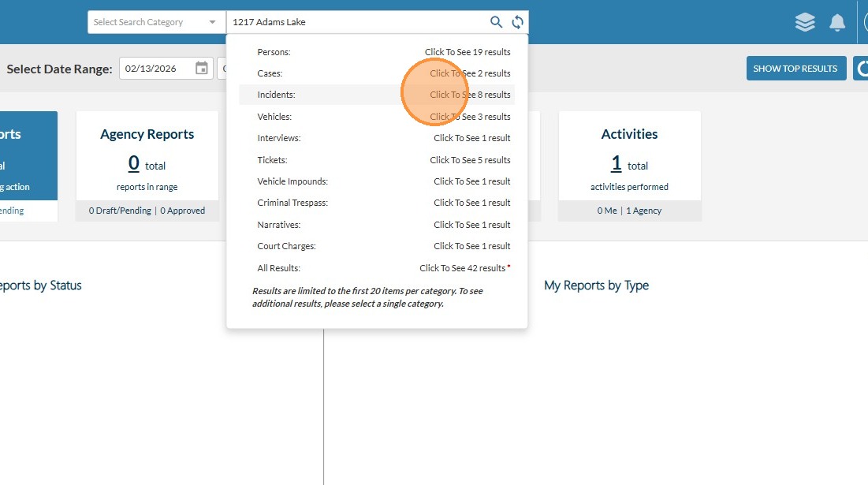This screenshot has width=868, height=485.
Task: See 1 result for Court Charges
Action: (x=471, y=246)
